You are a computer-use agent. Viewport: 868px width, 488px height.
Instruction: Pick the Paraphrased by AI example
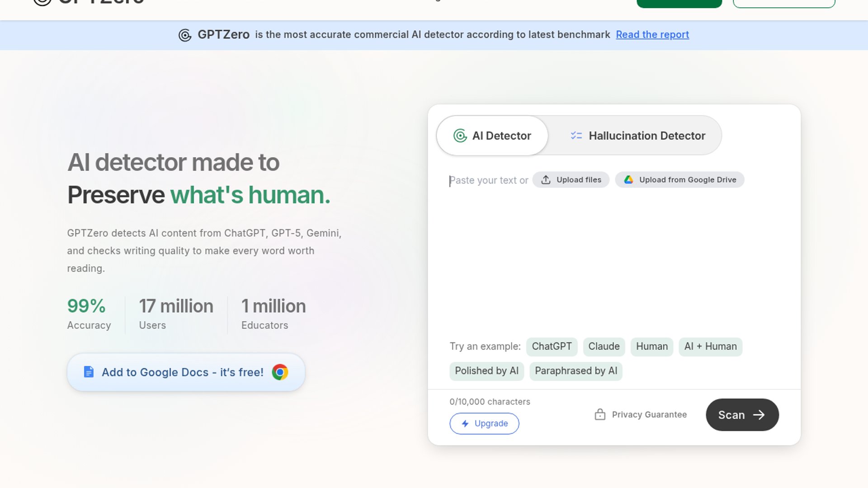(x=576, y=371)
